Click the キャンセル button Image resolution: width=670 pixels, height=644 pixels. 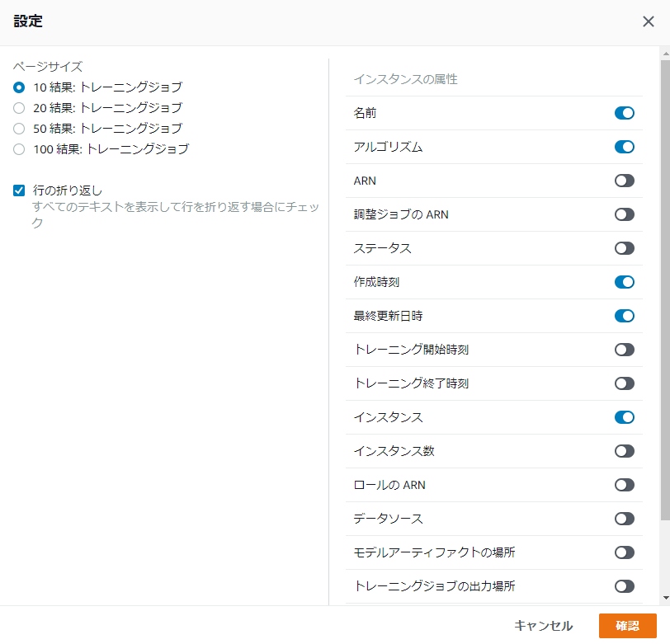coord(543,626)
